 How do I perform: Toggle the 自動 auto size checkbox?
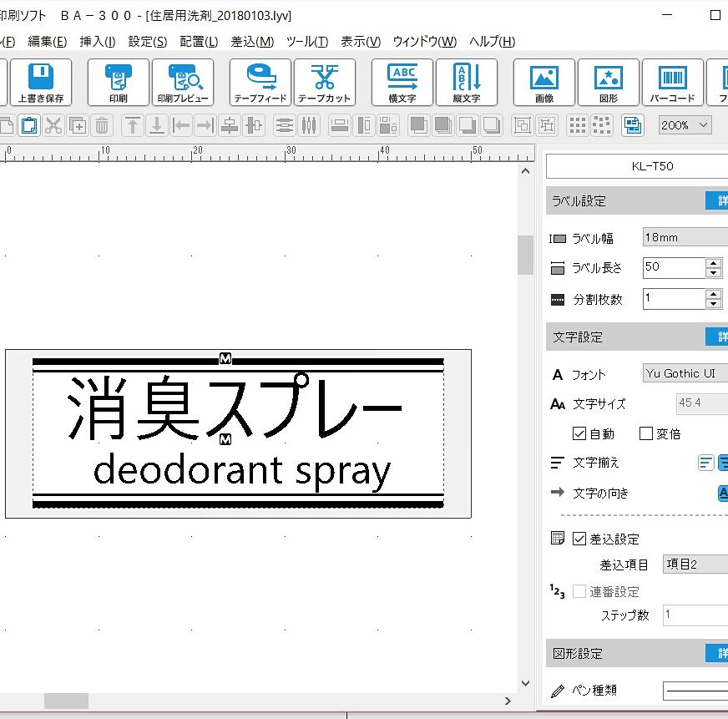579,433
